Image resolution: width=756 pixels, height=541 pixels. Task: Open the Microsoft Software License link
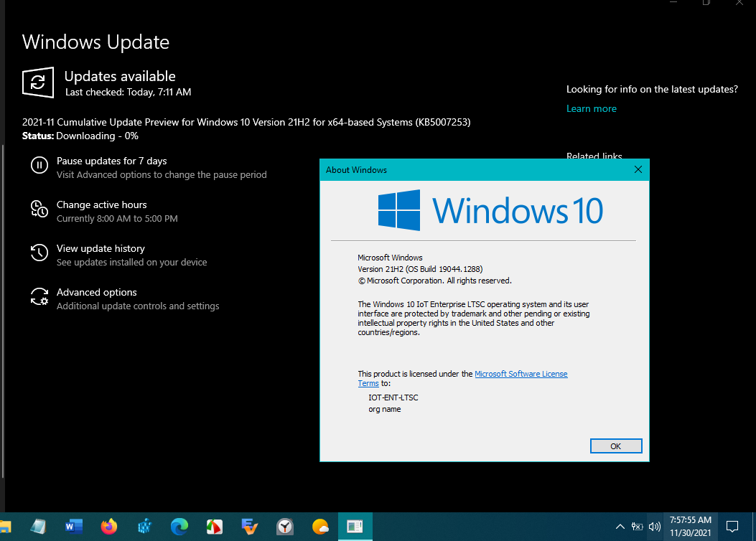point(521,374)
